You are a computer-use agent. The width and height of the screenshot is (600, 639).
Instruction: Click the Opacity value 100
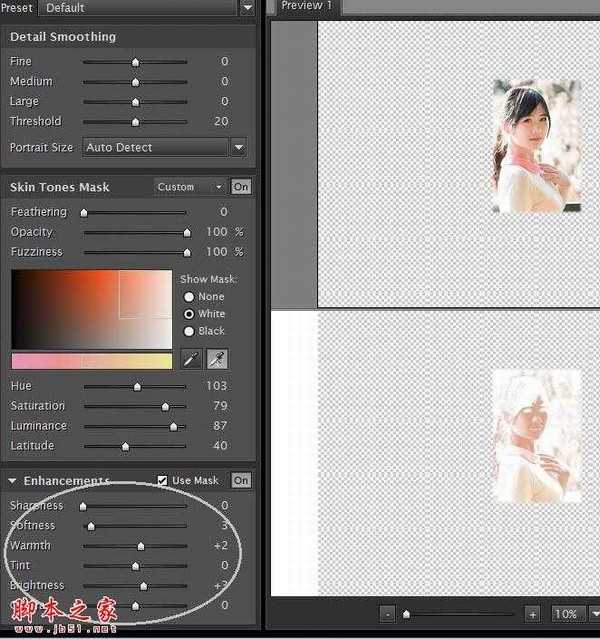pos(216,231)
